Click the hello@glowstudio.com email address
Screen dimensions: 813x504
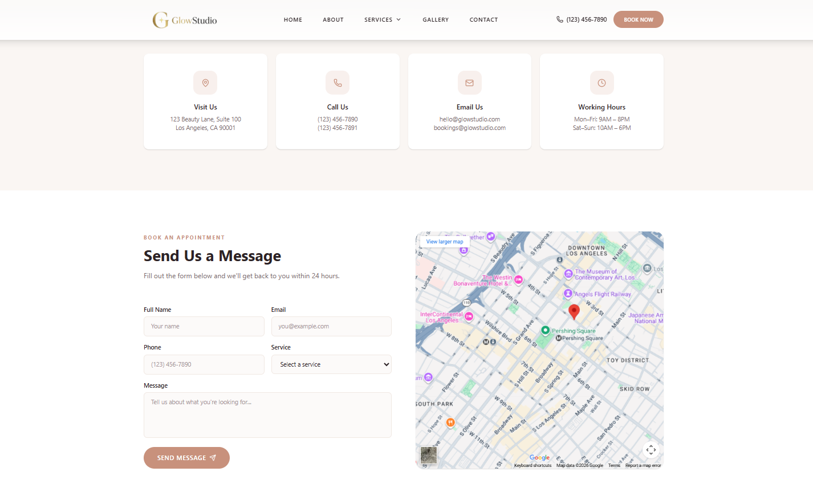[x=470, y=119]
